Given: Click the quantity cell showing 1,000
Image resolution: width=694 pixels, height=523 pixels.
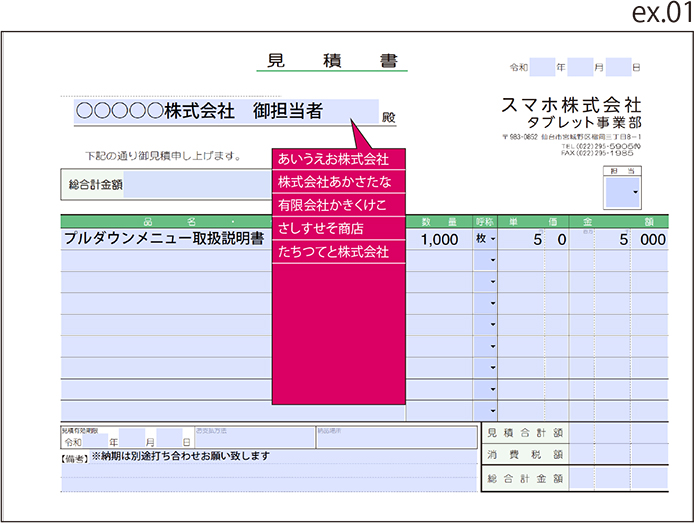Looking at the screenshot, I should [439, 239].
